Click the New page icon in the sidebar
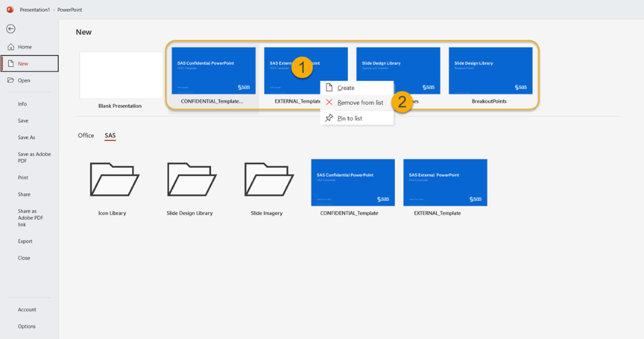Image resolution: width=644 pixels, height=339 pixels. [11, 63]
